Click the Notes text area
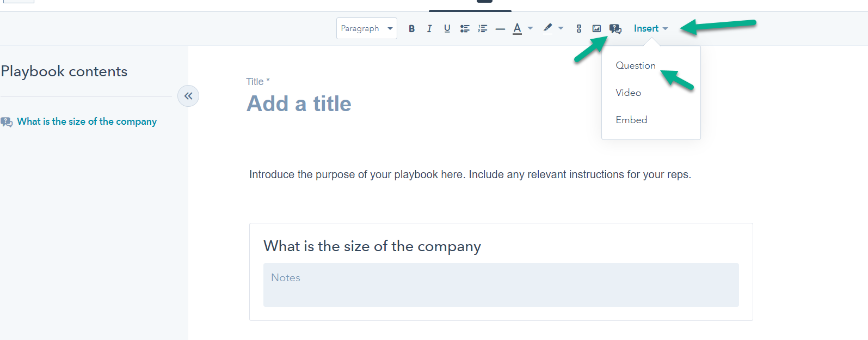Image resolution: width=868 pixels, height=340 pixels. pyautogui.click(x=501, y=285)
